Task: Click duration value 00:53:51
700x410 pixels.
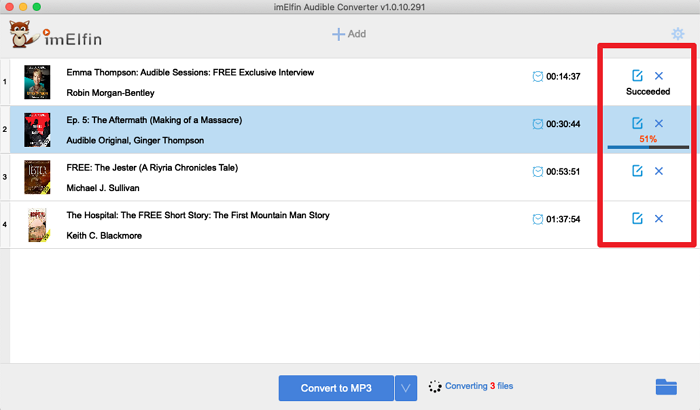Action: click(563, 172)
